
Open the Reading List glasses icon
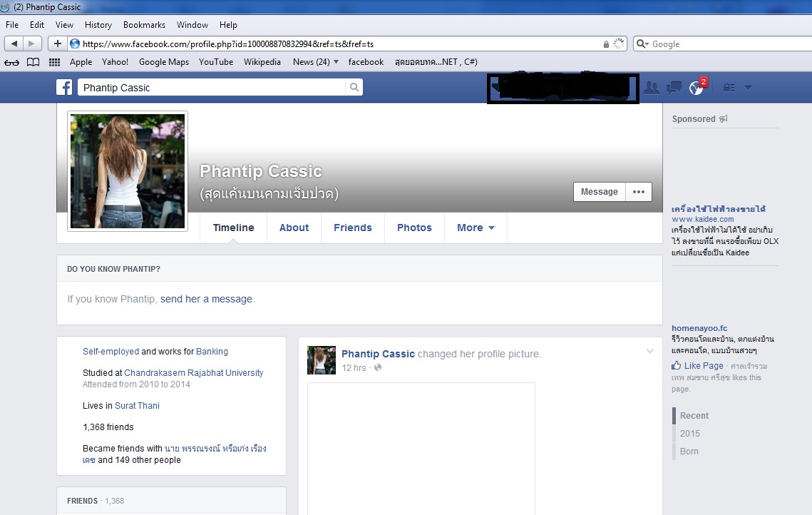coord(11,62)
